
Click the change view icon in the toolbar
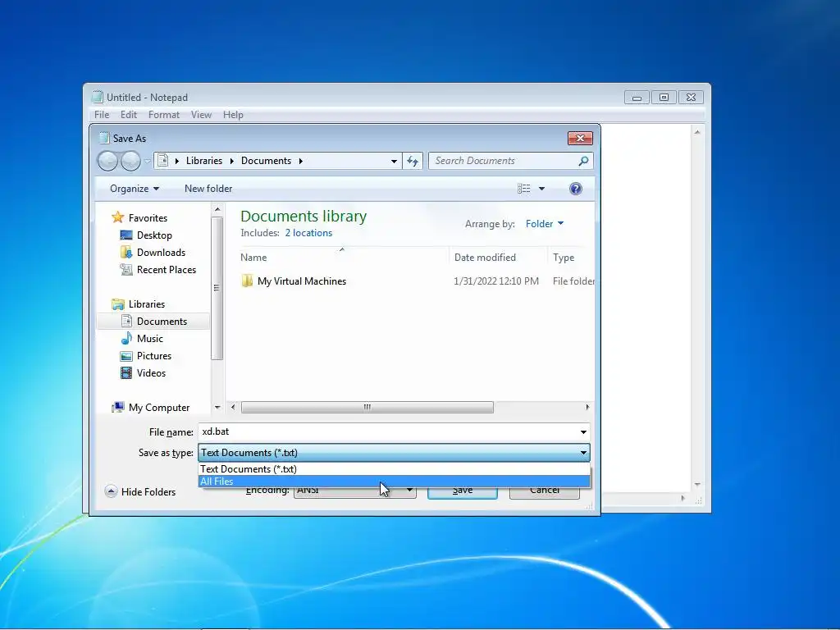524,189
